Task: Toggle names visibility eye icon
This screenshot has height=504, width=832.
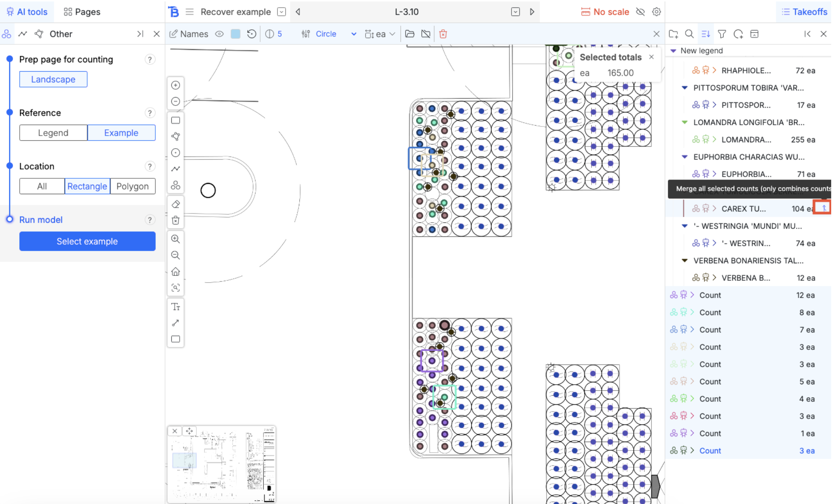Action: (x=219, y=34)
